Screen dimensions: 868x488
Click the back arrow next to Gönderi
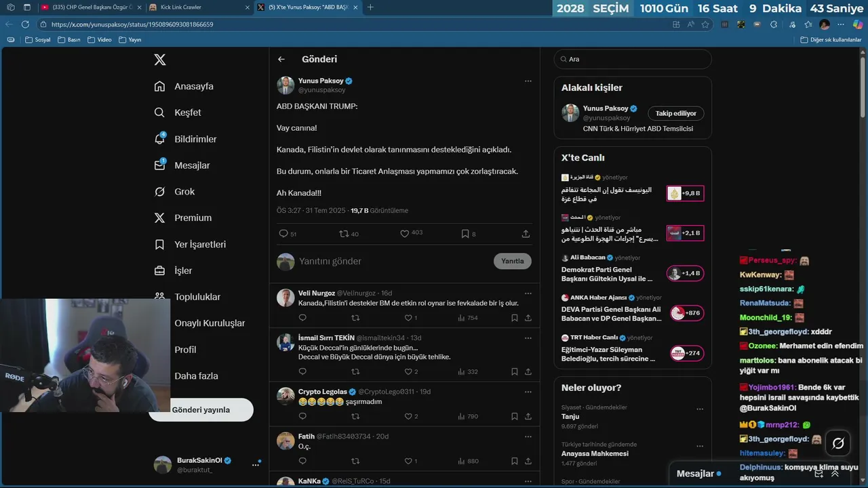[x=281, y=59]
